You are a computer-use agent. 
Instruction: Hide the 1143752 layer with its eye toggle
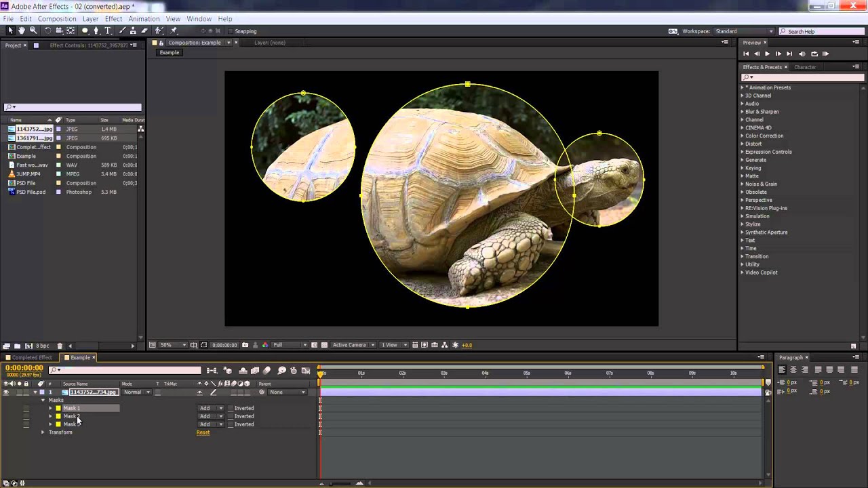point(5,392)
